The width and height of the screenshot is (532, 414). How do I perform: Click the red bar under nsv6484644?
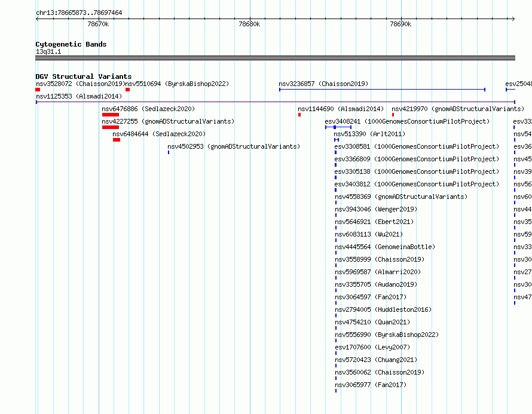pos(117,140)
